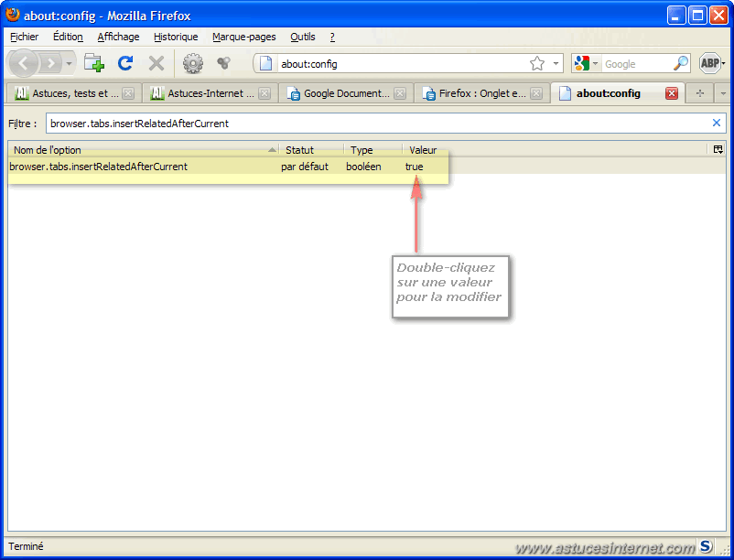Click the address bar showing about:config
Viewport: 734px width, 560px height.
click(x=403, y=64)
